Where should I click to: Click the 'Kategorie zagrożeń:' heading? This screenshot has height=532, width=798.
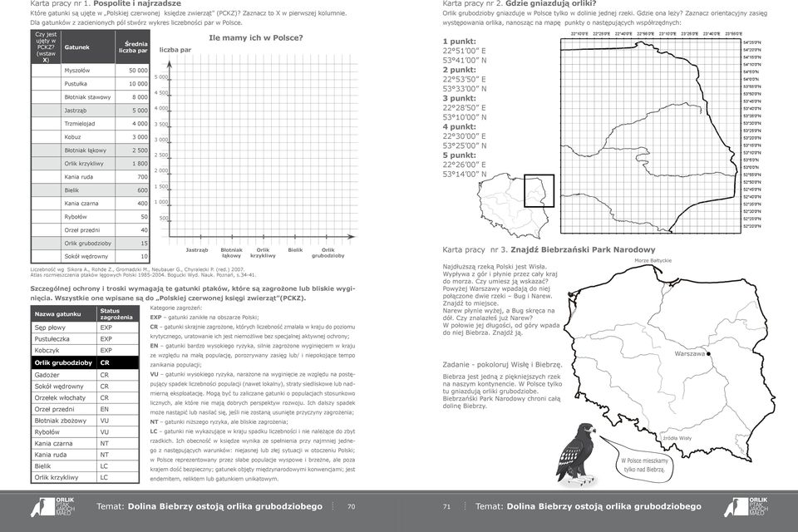coord(175,308)
